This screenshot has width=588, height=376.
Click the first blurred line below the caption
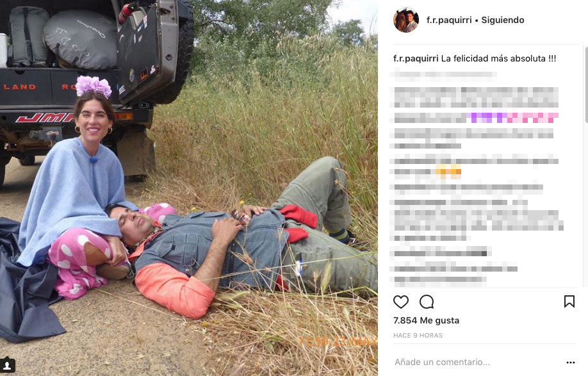tap(443, 74)
